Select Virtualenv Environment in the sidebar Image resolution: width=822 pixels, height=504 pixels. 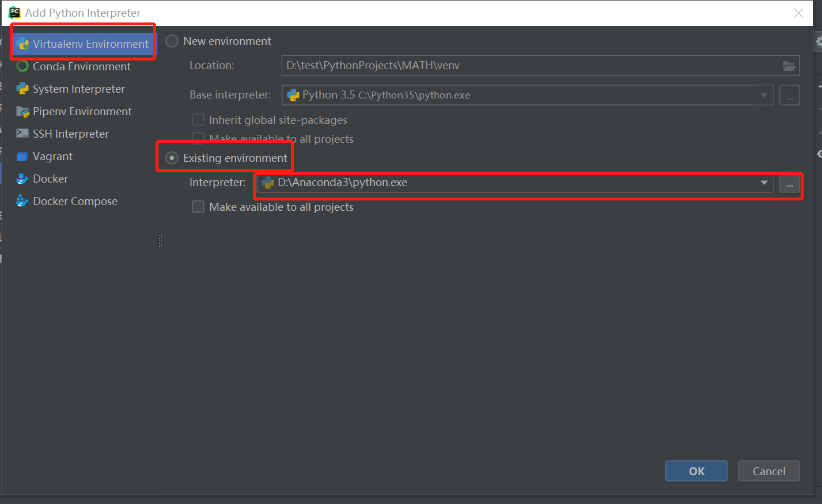coord(83,44)
